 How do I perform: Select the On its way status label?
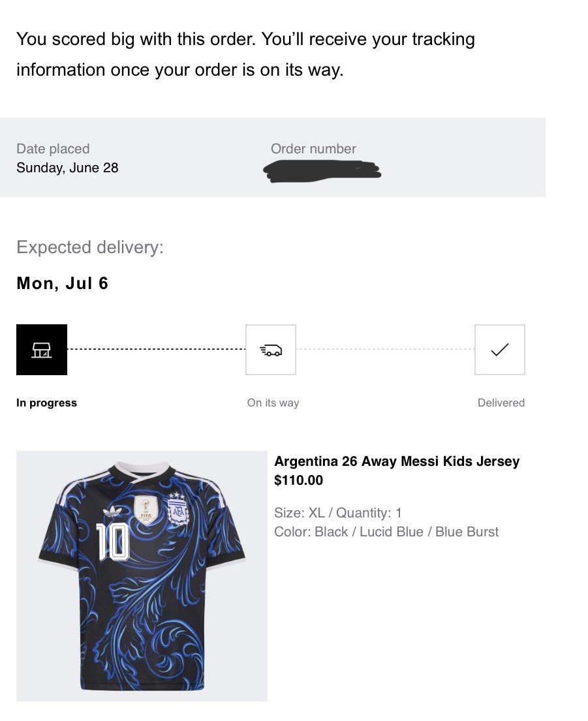273,403
